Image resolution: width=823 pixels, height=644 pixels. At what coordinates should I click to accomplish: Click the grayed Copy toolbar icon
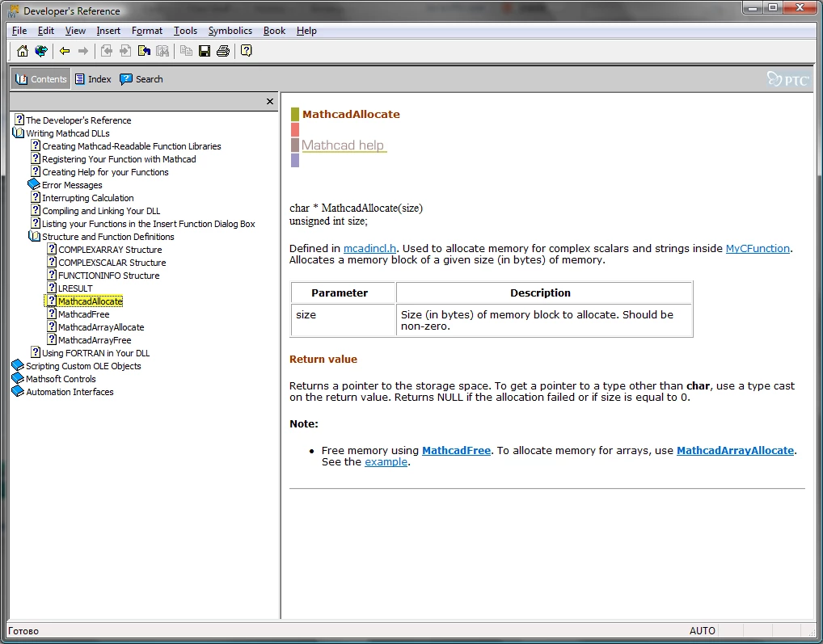click(x=186, y=51)
